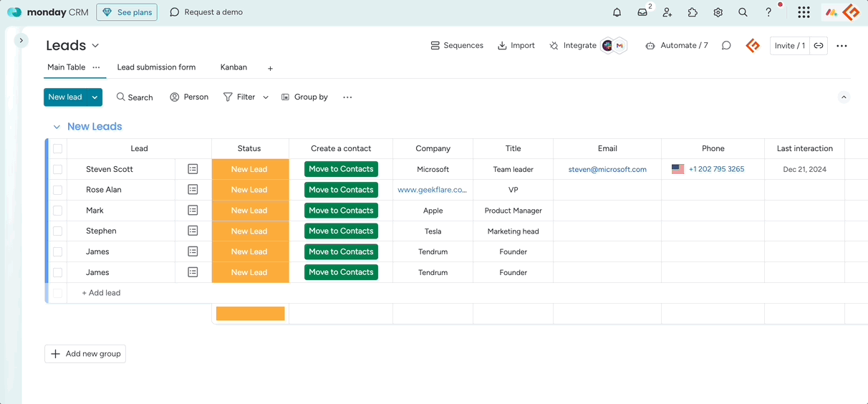Open the notifications bell
Viewport: 868px width, 404px height.
click(617, 12)
